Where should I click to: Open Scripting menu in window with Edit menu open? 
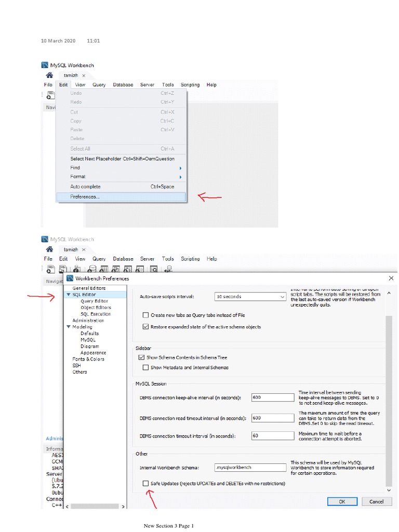click(190, 85)
